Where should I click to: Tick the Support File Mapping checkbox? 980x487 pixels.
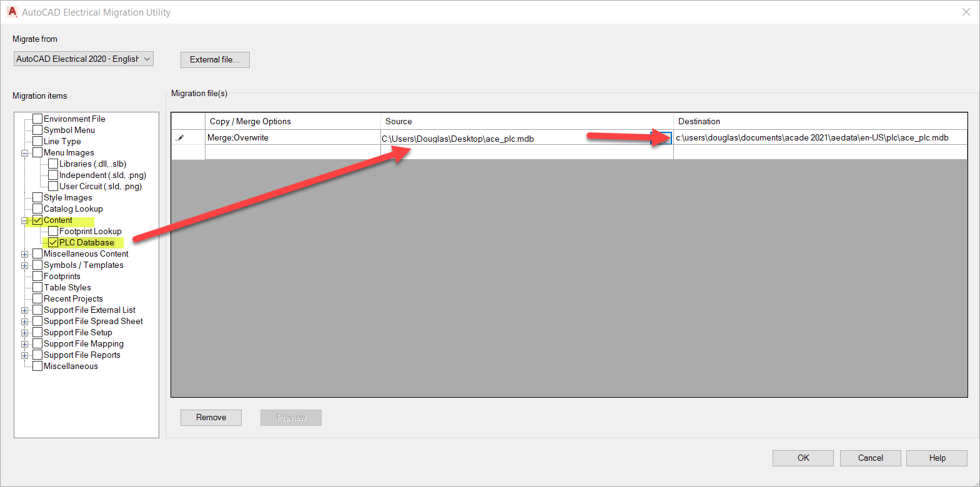[x=37, y=343]
